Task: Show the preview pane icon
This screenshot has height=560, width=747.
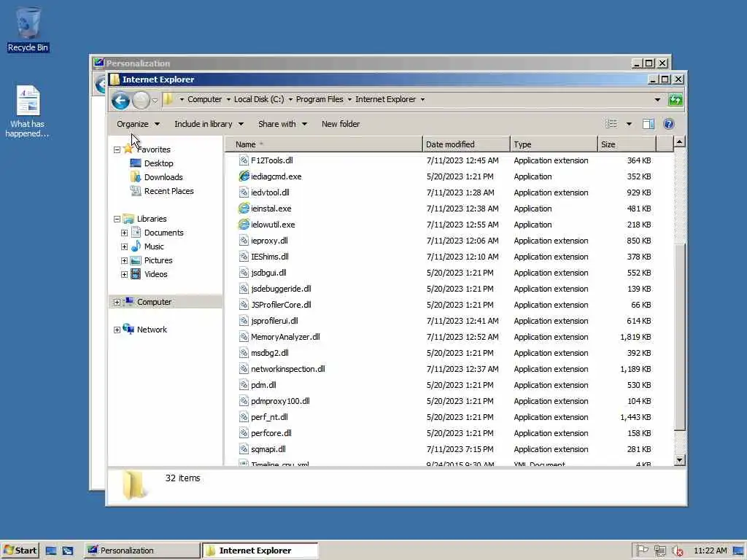Action: pos(648,124)
